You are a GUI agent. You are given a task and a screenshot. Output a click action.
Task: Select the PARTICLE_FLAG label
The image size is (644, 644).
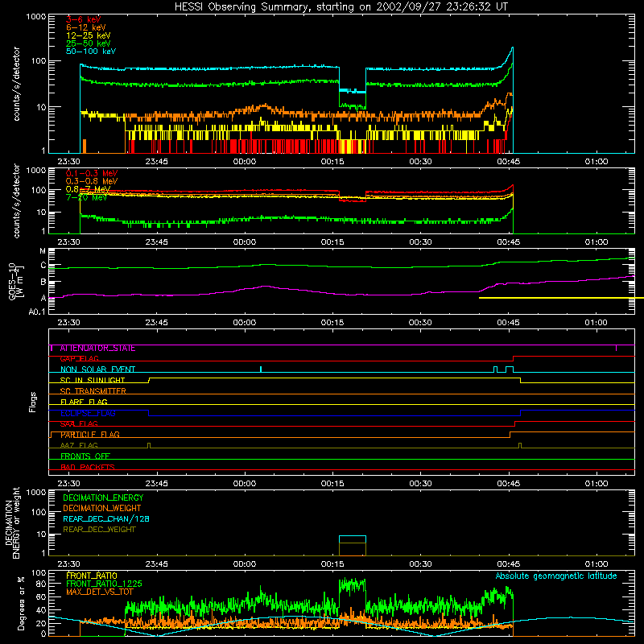pos(90,435)
